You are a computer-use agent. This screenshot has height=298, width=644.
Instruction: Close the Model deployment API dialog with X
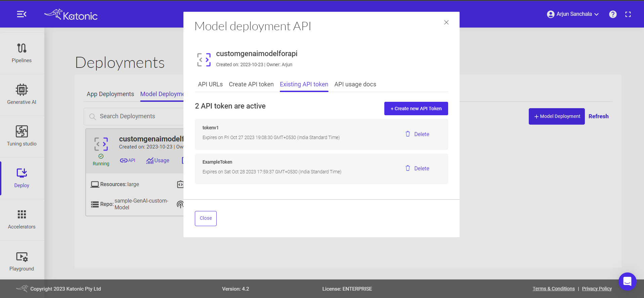point(446,23)
